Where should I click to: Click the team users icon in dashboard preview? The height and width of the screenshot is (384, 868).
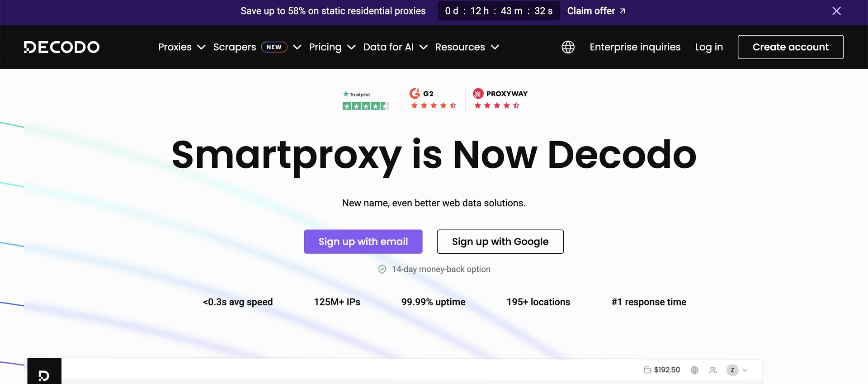pos(713,370)
